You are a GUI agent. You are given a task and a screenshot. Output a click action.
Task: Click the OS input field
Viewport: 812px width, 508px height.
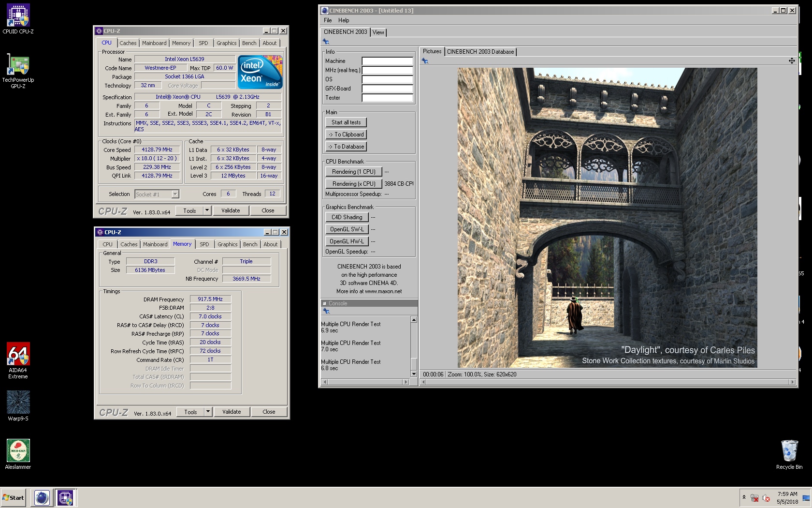(388, 79)
